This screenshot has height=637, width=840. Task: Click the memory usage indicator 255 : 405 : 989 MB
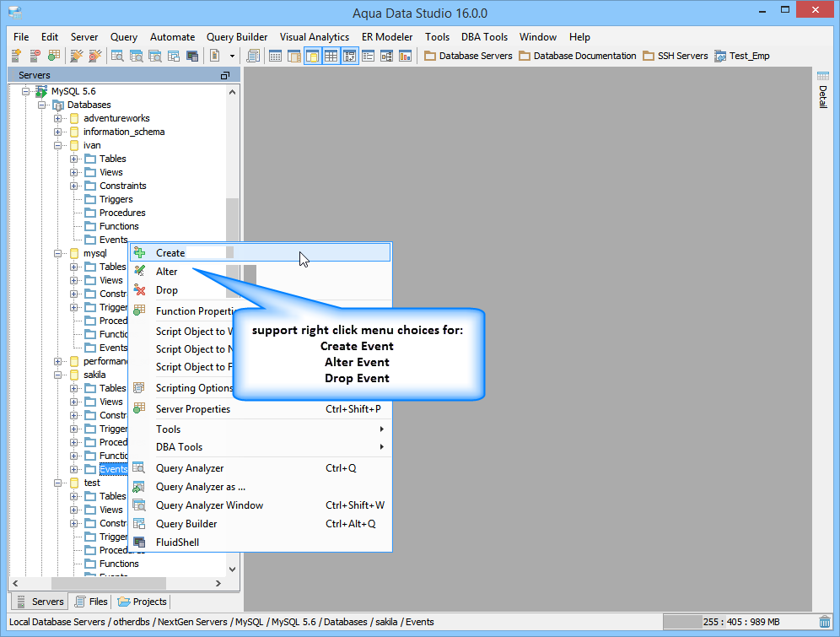tap(739, 622)
